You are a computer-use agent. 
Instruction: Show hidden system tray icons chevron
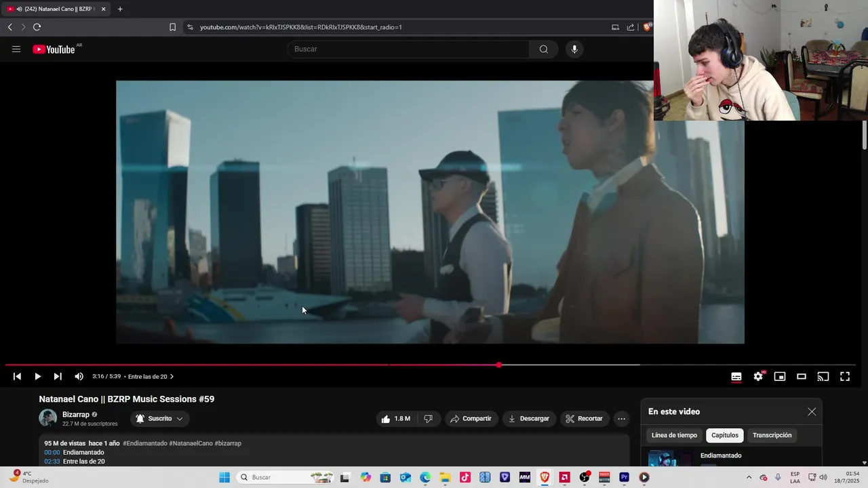[749, 477]
